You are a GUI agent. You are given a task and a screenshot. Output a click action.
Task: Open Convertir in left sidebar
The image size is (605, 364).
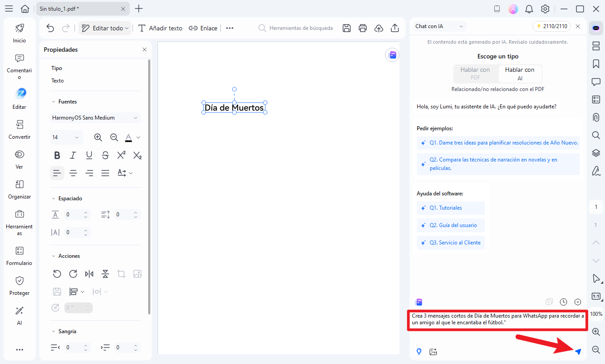(x=20, y=129)
